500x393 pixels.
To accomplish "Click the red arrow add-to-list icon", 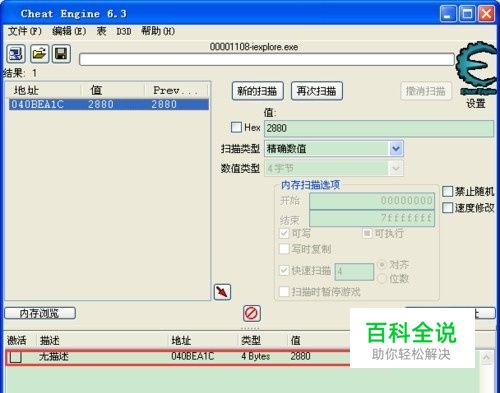I will pyautogui.click(x=222, y=292).
